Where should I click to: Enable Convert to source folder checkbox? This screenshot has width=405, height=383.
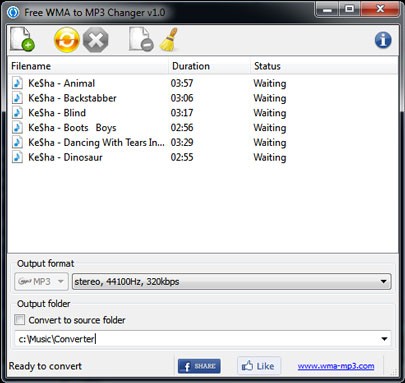pos(19,320)
